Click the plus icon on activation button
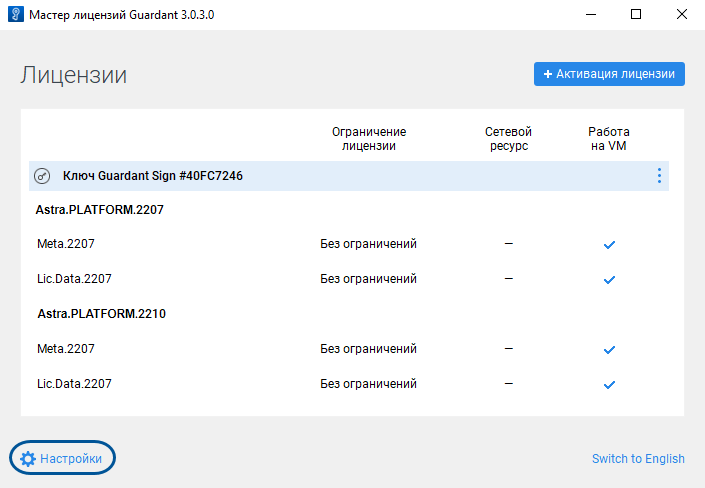This screenshot has width=705, height=488. coord(548,74)
